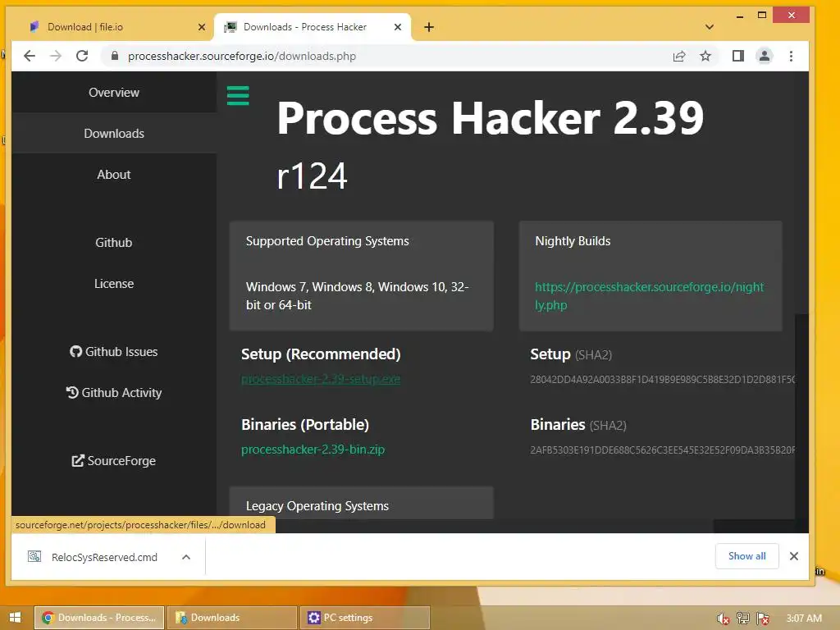
Task: Close the Downloads - Process Hacker tab
Action: point(398,27)
